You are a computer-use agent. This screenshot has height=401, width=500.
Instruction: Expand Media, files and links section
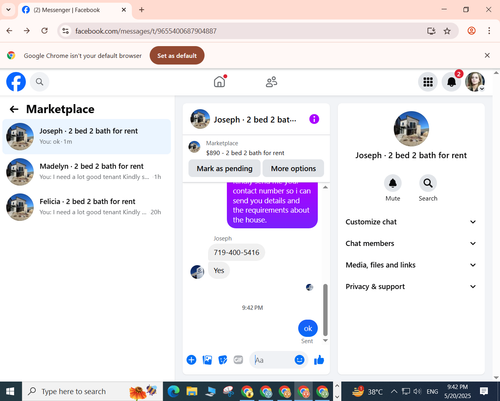pos(411,265)
